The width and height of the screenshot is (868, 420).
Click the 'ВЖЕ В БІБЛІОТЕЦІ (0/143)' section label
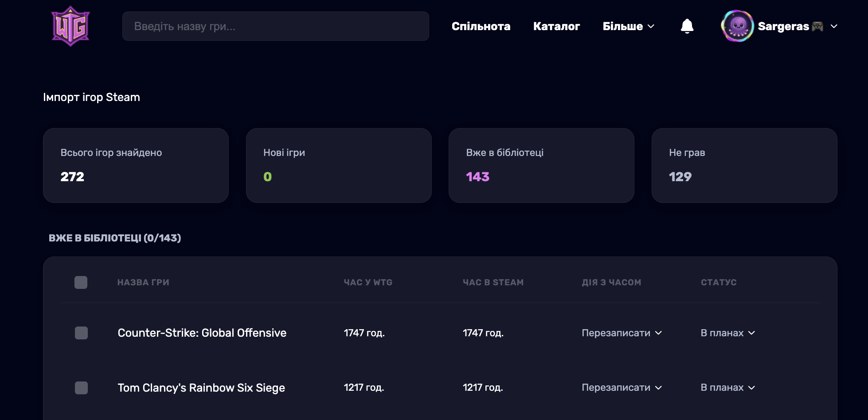115,238
